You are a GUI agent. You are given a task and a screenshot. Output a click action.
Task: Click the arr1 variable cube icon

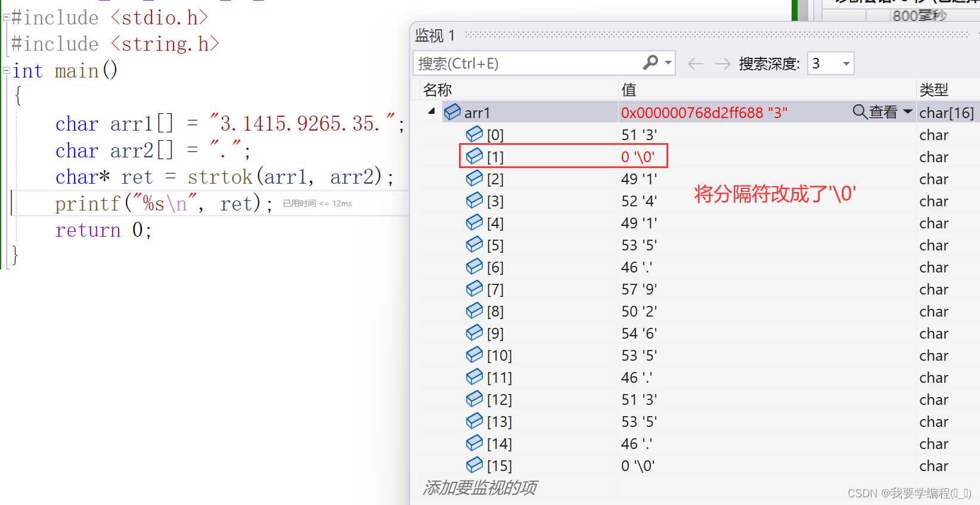(x=452, y=112)
